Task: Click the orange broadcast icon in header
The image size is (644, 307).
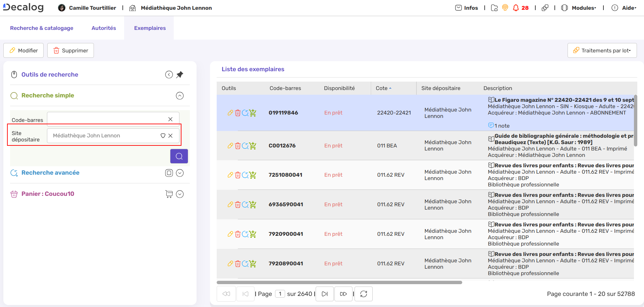Action: click(x=505, y=7)
